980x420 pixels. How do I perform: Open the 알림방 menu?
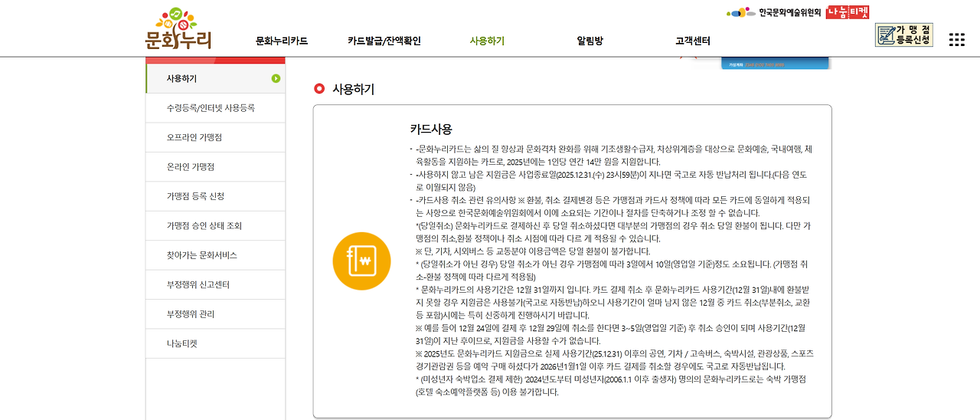tap(590, 41)
